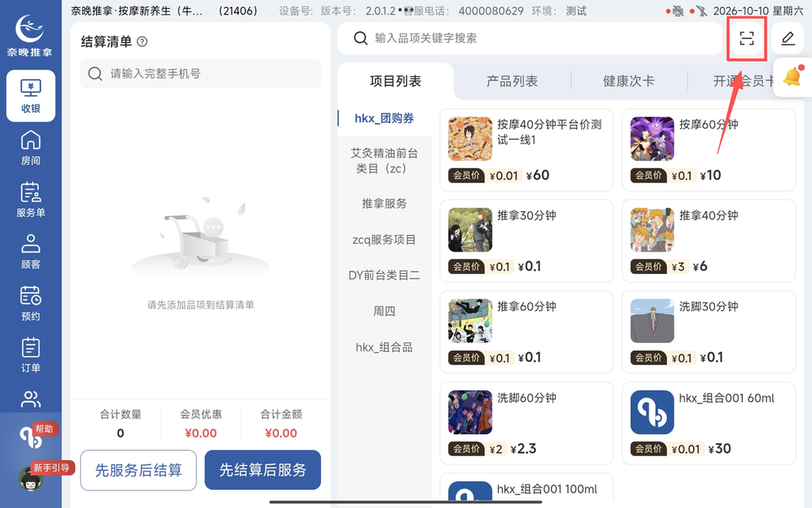Switch to the 开通会员卡 tab

[x=743, y=82]
